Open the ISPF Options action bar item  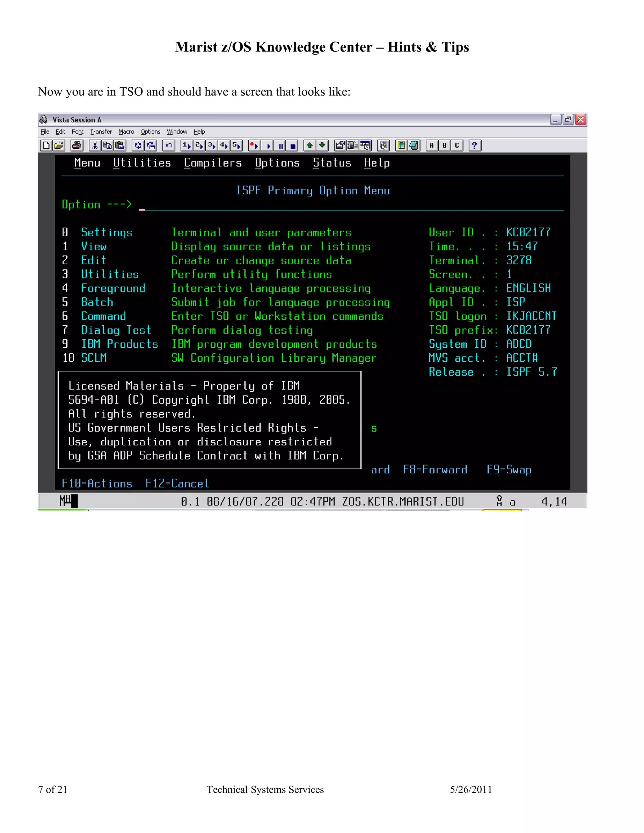pyautogui.click(x=277, y=163)
